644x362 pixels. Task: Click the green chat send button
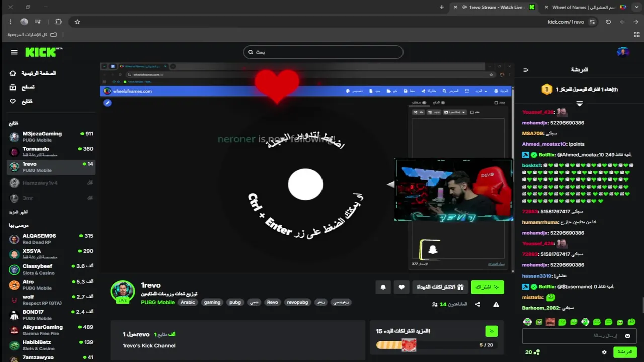tap(625, 352)
